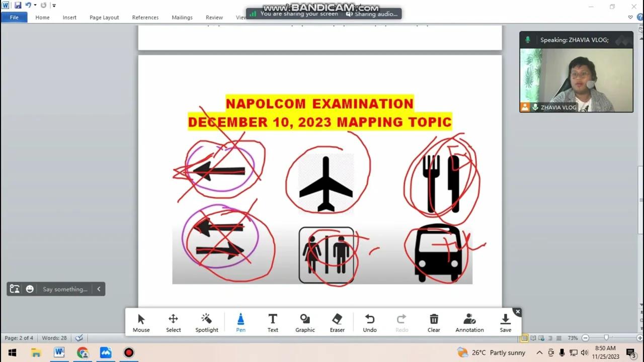Choose the Select tool in annotation bar
Viewport: 644px width, 362px height.
coord(173,322)
